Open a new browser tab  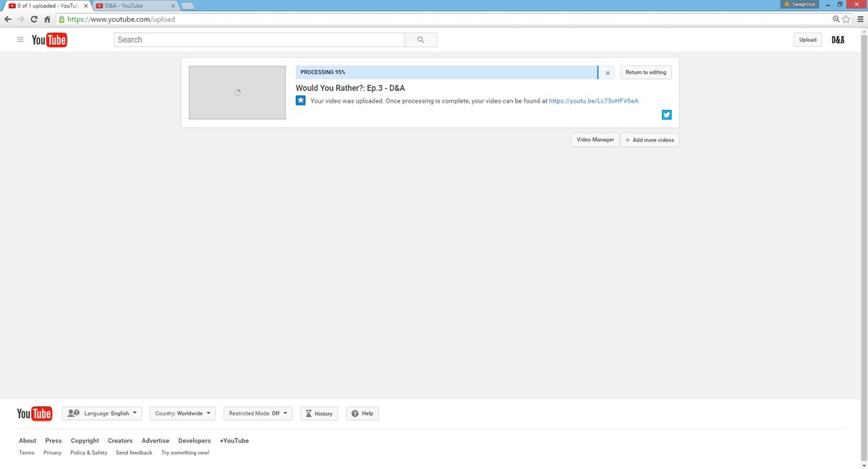tap(187, 6)
